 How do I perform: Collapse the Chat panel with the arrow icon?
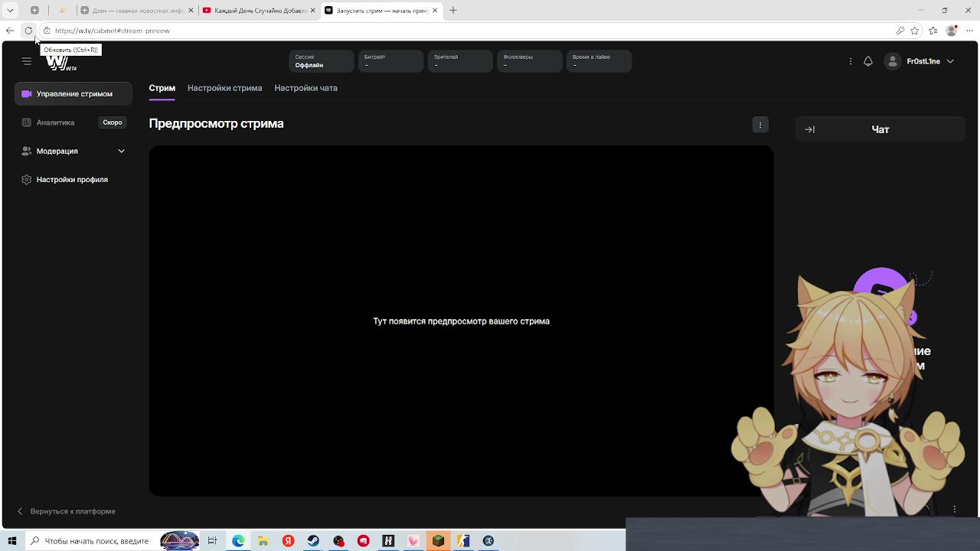810,130
